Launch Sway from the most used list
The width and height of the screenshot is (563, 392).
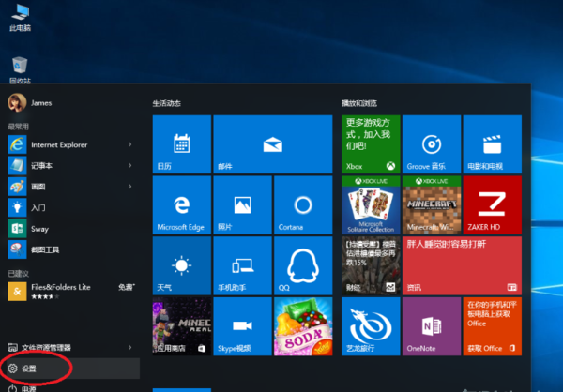(72, 229)
